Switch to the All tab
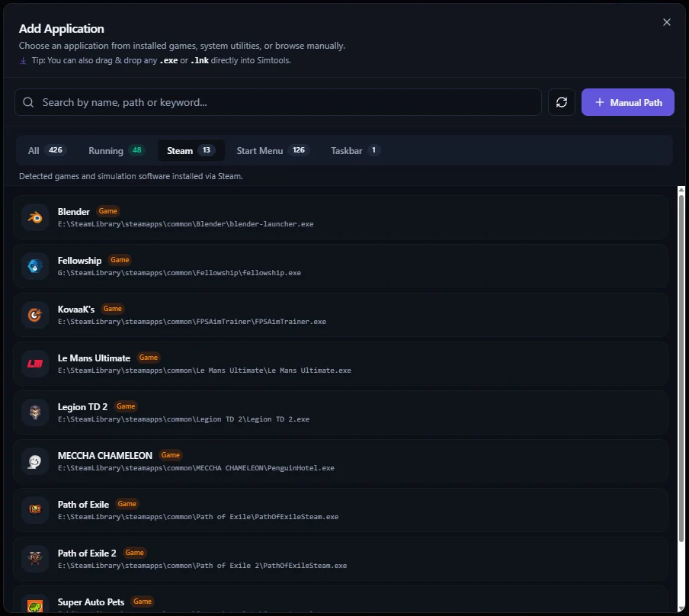Screen dimensions: 689x616 pos(46,150)
